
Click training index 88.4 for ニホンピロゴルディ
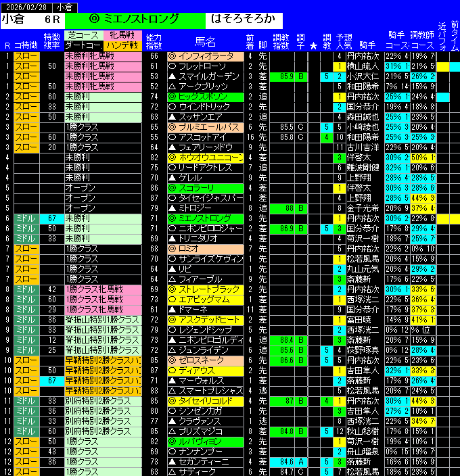pyautogui.click(x=282, y=340)
